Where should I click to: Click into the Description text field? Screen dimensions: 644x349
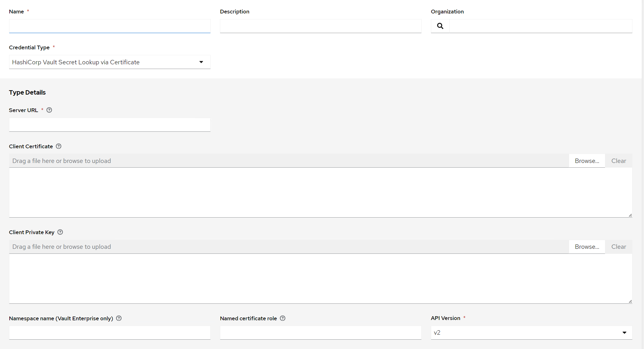pos(320,26)
